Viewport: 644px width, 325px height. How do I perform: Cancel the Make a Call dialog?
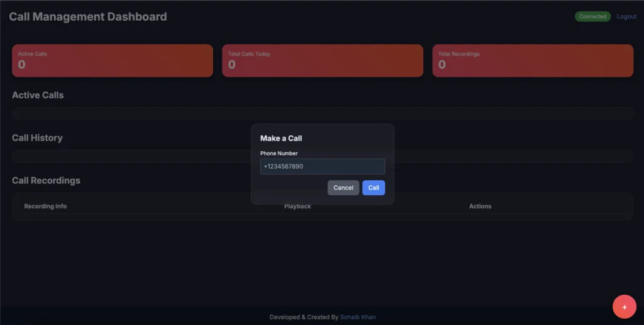coord(343,188)
